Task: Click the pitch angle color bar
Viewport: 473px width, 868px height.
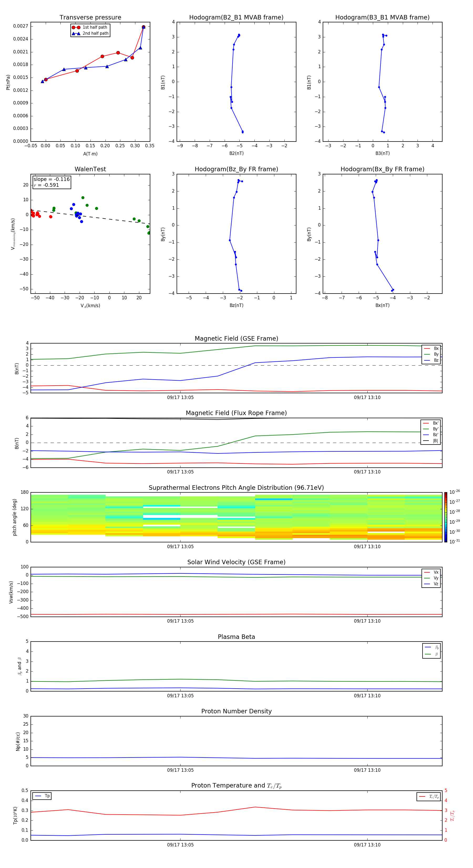Action: click(446, 517)
